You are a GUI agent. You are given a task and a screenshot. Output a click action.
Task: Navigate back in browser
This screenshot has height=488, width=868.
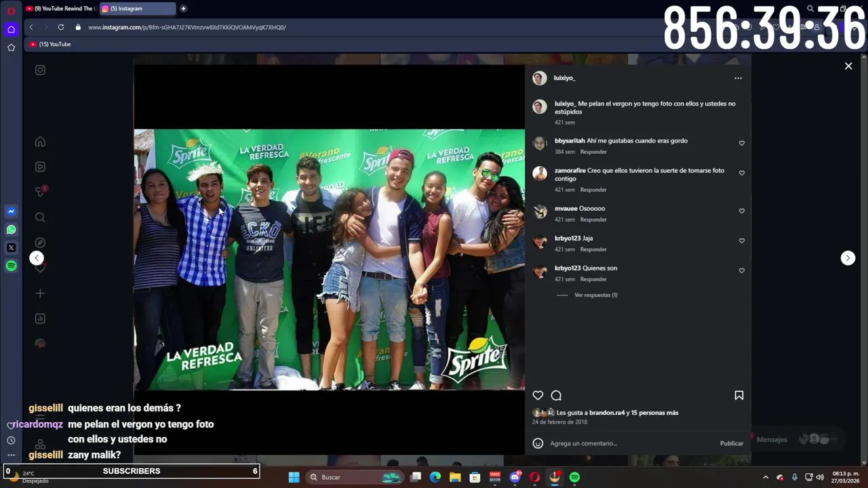click(31, 27)
